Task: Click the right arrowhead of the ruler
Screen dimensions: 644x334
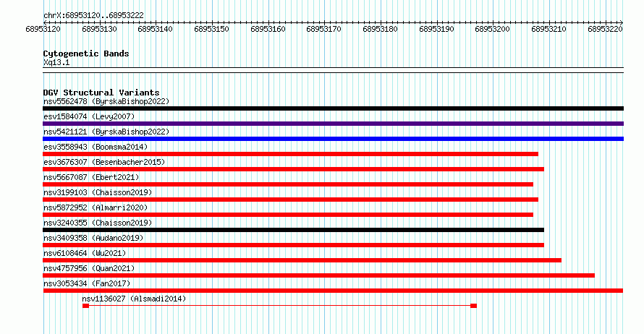Action: pyautogui.click(x=622, y=22)
